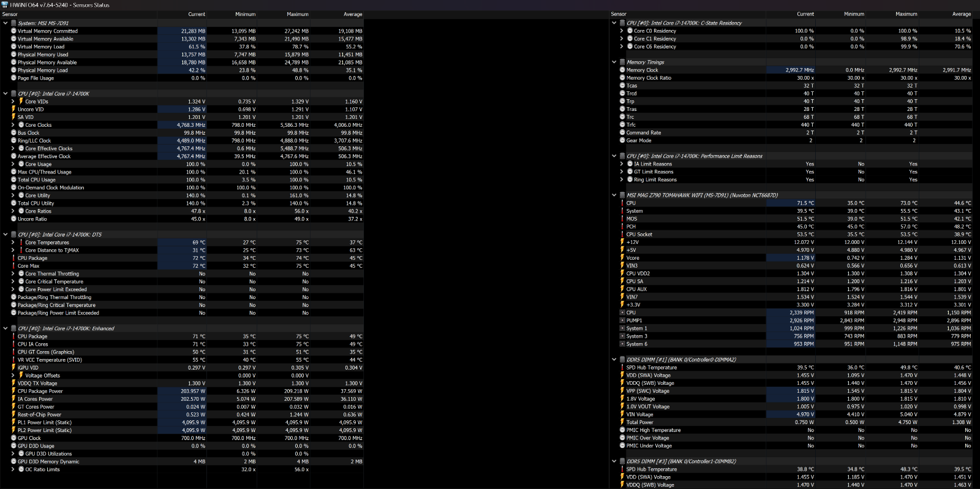The height and width of the screenshot is (489, 980).
Task: Click the Virtual Memory Committed sensor icon
Action: pos(13,31)
